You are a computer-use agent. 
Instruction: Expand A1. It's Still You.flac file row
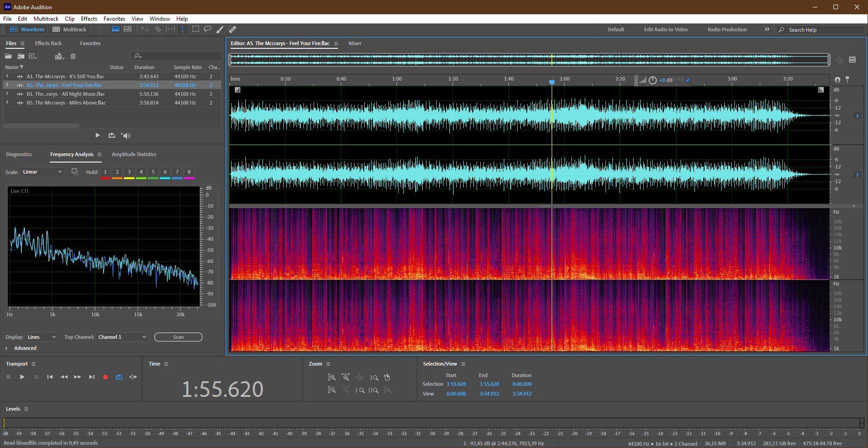coord(7,76)
